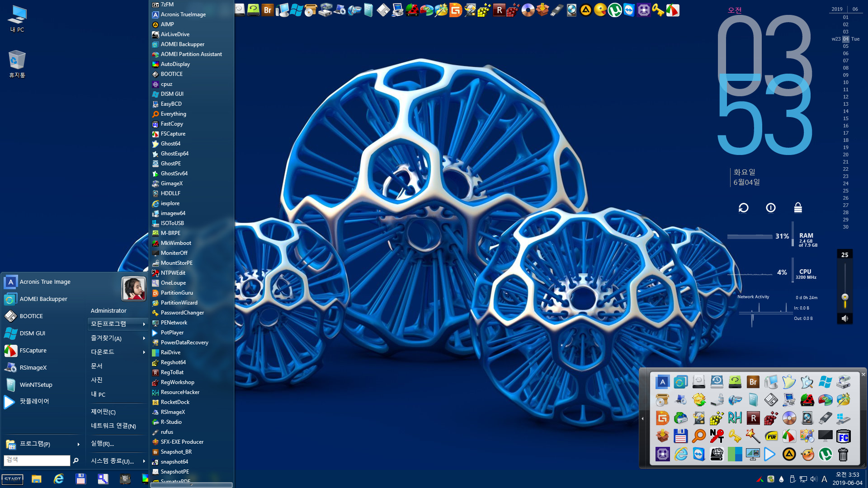The height and width of the screenshot is (488, 868).
Task: Launch Internet Explorer from the launcher panel
Action: [681, 455]
